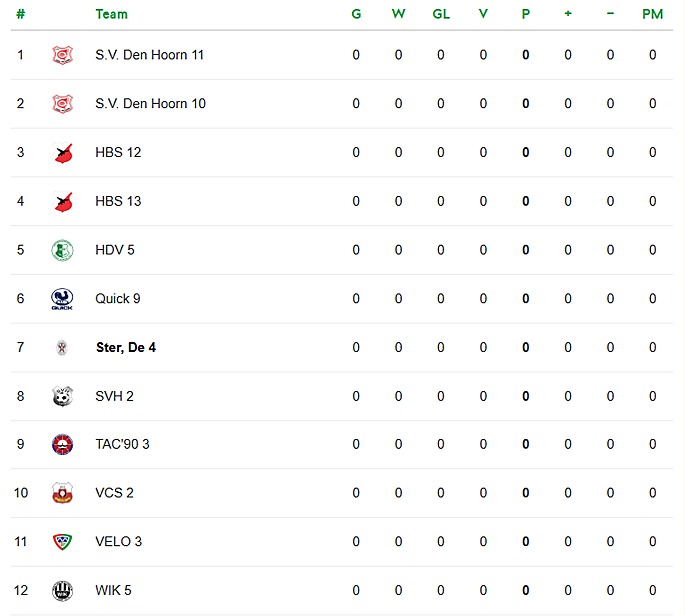The width and height of the screenshot is (685, 616).
Task: Sort by the Team column header
Action: (x=112, y=14)
